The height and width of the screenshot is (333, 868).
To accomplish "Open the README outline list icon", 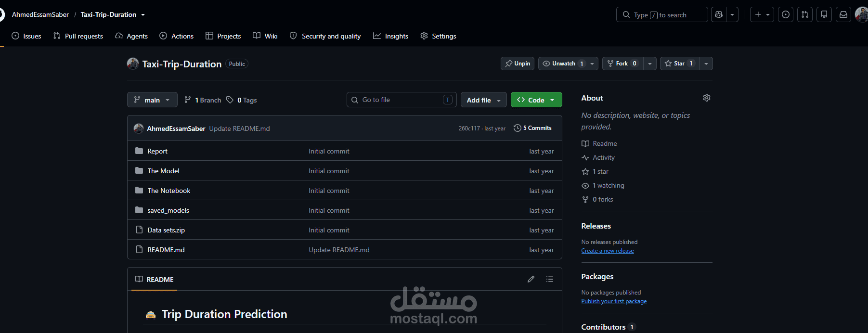I will (x=550, y=279).
